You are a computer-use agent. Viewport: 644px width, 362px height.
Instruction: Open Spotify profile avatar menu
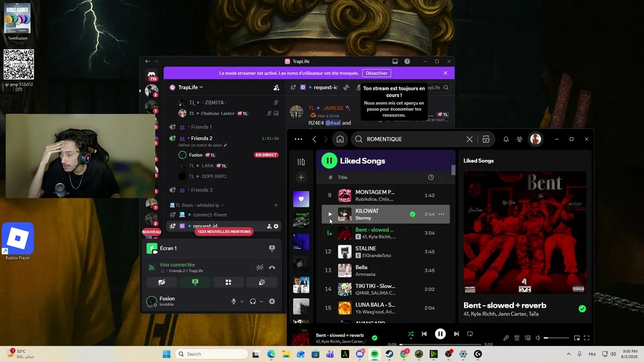click(x=535, y=139)
